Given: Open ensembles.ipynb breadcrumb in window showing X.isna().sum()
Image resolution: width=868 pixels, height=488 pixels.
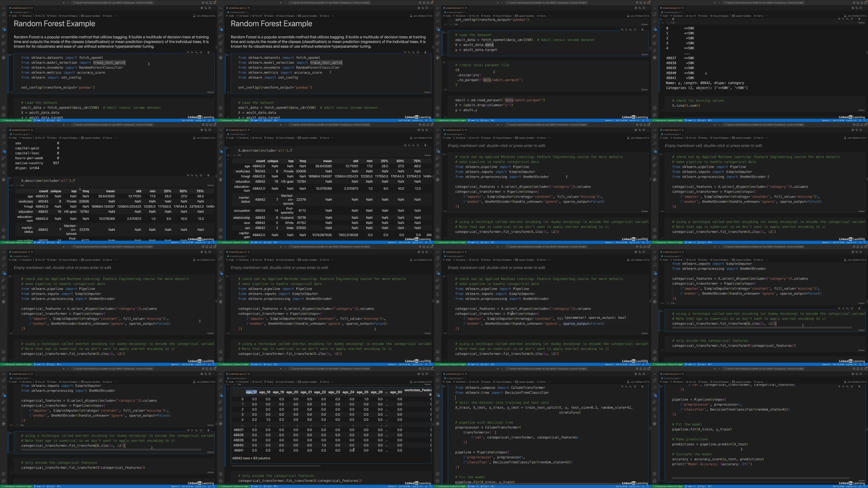Looking at the screenshot, I should point(672,12).
